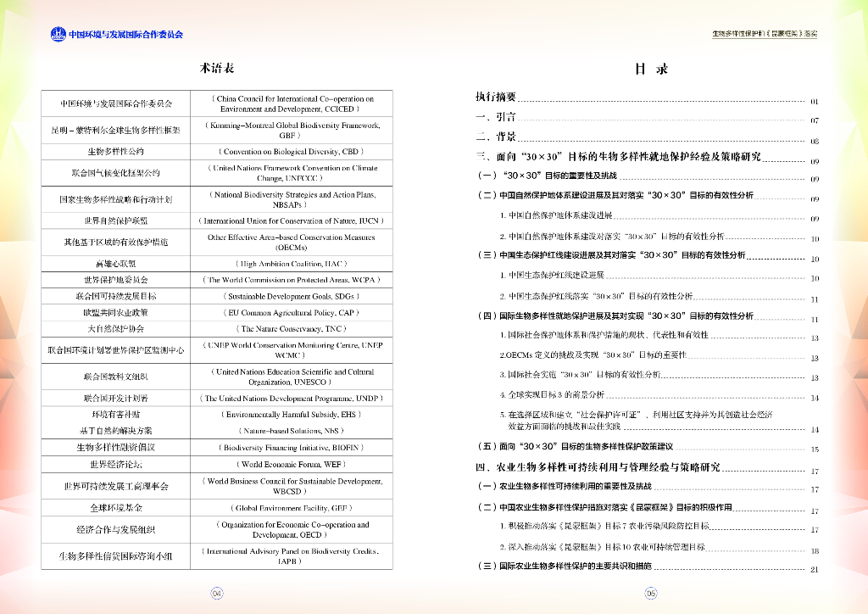Image resolution: width=868 pixels, height=614 pixels.
Task: Click the cell 昆明-蒙特利尔全球生物多样性框架
Action: [x=115, y=130]
